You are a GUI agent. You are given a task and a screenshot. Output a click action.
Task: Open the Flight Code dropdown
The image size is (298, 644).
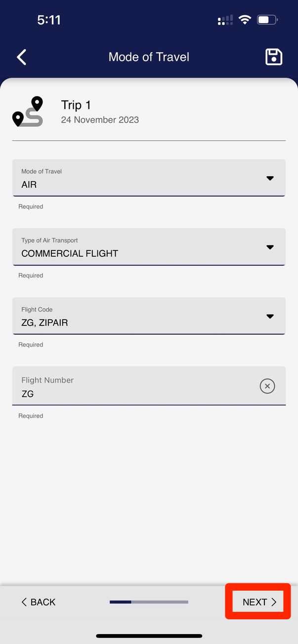149,316
